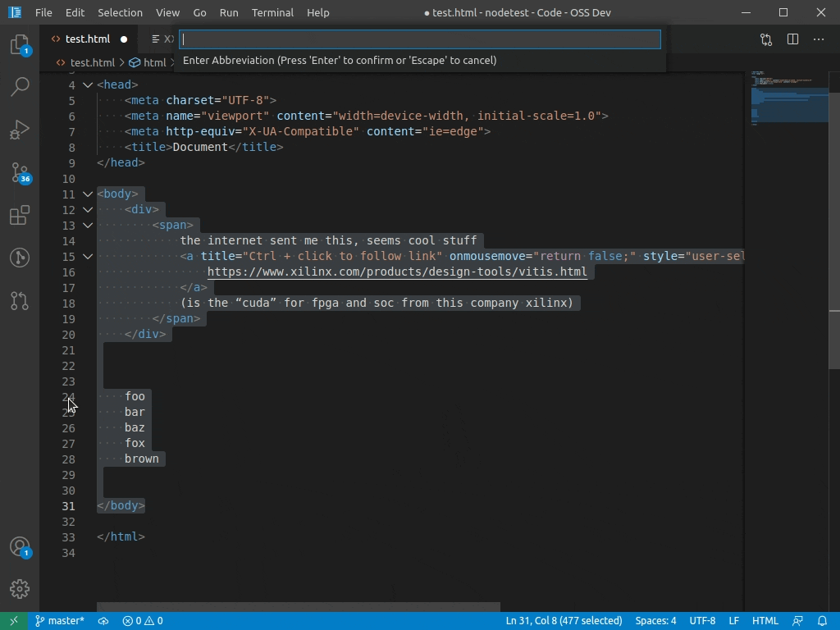The width and height of the screenshot is (840, 630).
Task: Change the LF end of line sequence
Action: (x=734, y=621)
